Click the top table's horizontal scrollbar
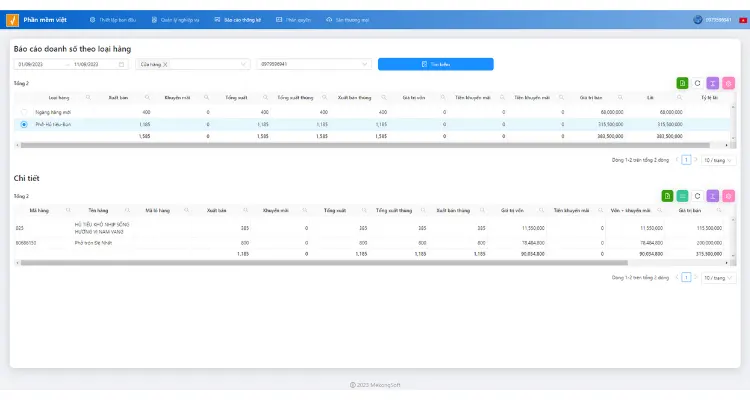This screenshot has height=400, width=750. tap(365, 145)
